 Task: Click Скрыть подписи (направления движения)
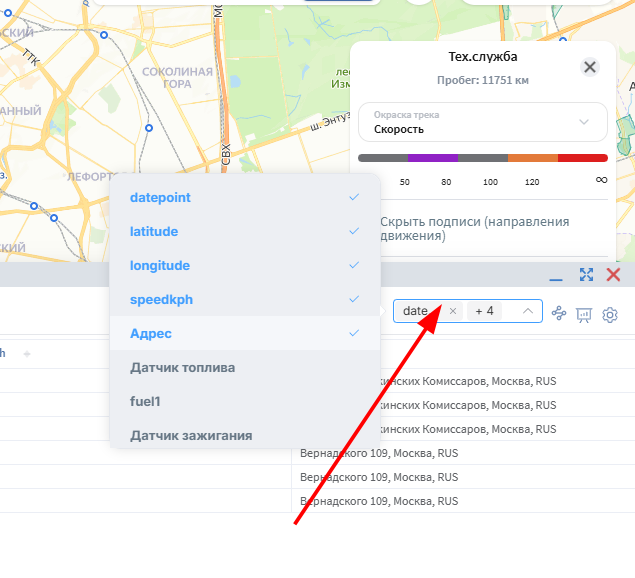point(475,228)
